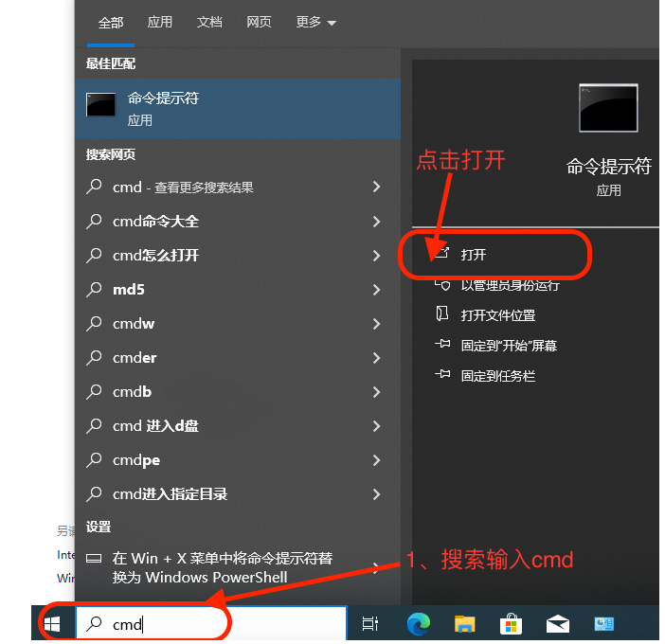The width and height of the screenshot is (665, 644).
Task: Open the 更多 dropdown
Action: coord(316,22)
